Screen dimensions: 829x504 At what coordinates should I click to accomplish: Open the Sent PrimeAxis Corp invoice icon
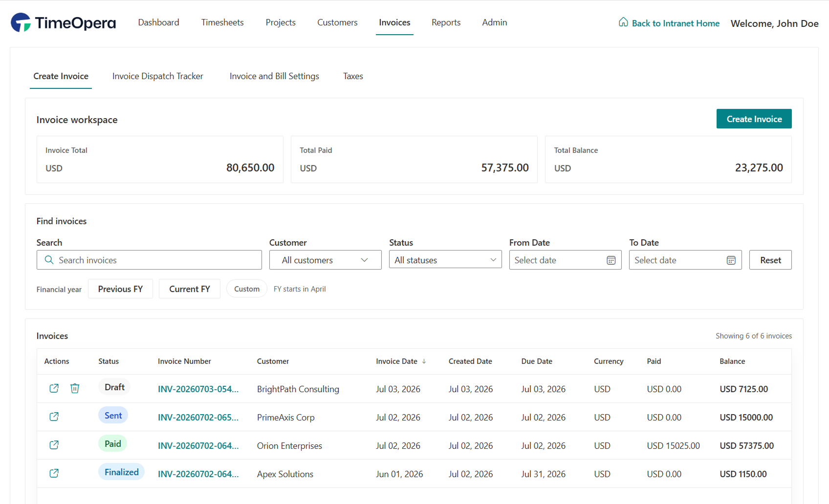[54, 417]
